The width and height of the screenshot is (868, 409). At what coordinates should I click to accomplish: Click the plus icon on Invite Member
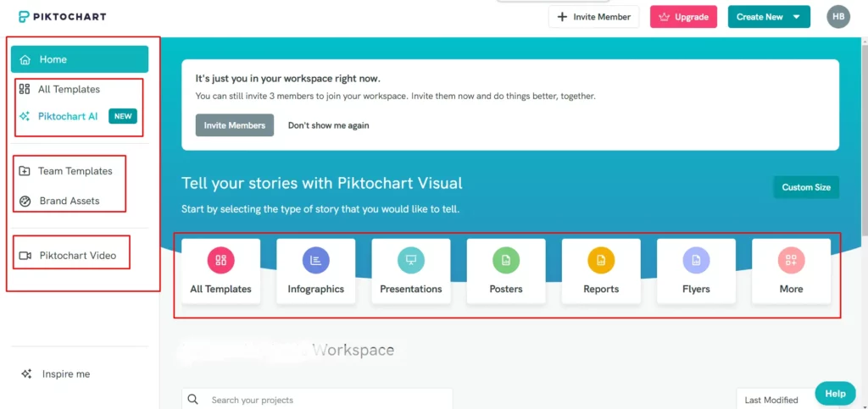(562, 17)
